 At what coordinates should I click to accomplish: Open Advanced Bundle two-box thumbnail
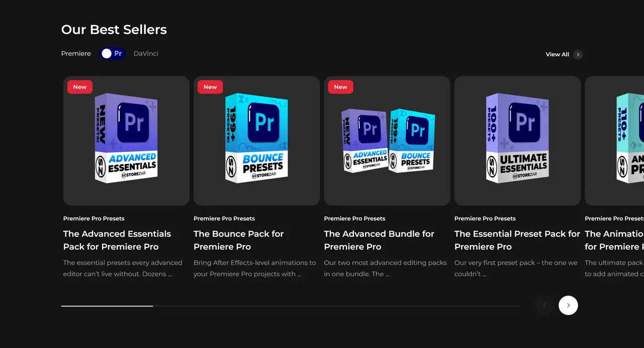(x=387, y=141)
